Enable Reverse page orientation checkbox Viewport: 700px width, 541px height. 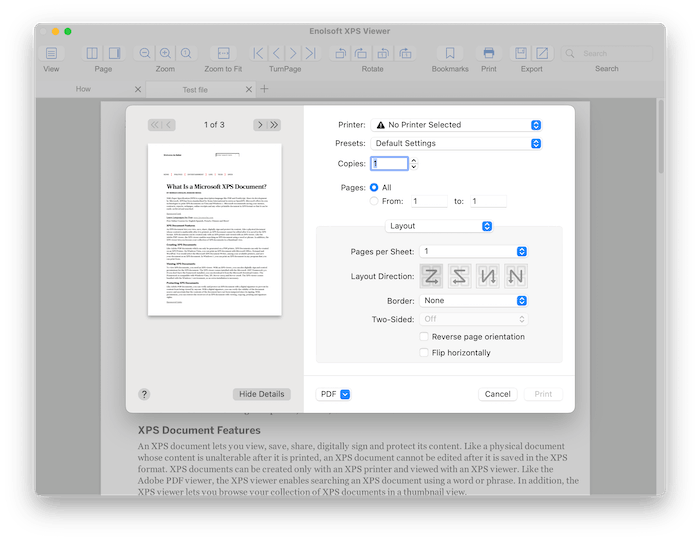pos(425,337)
